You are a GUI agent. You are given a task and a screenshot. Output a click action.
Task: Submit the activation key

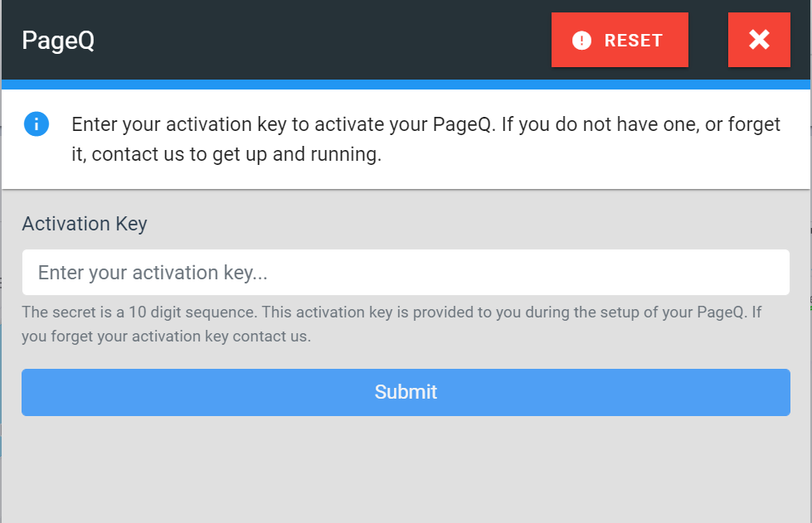coord(406,392)
